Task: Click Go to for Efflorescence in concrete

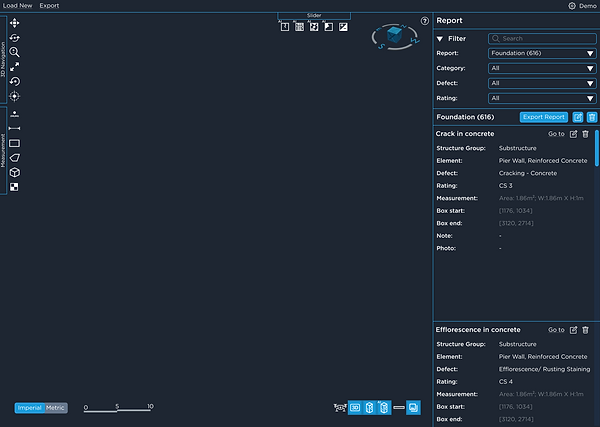Action: pyautogui.click(x=556, y=330)
